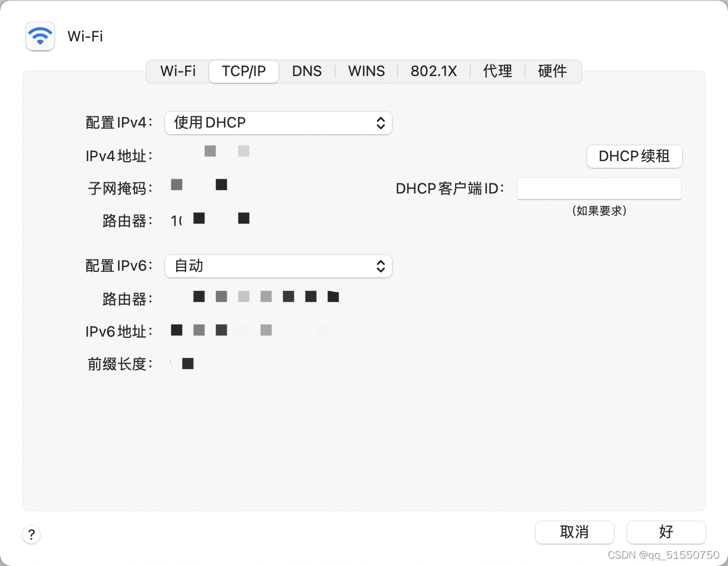This screenshot has height=566, width=728.
Task: Switch to the DNS tab
Action: (306, 71)
